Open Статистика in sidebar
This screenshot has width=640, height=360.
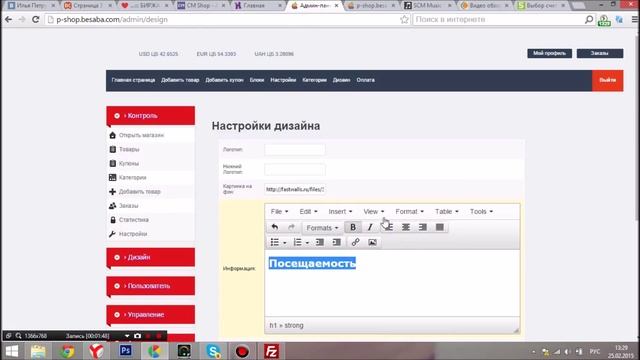(x=133, y=220)
